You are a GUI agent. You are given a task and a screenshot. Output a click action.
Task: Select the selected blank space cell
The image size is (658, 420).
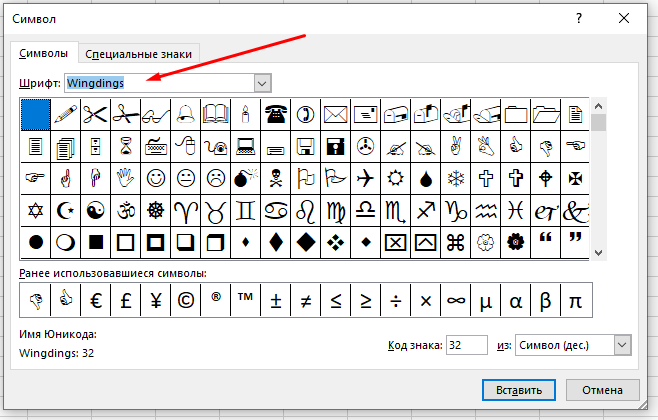point(36,115)
